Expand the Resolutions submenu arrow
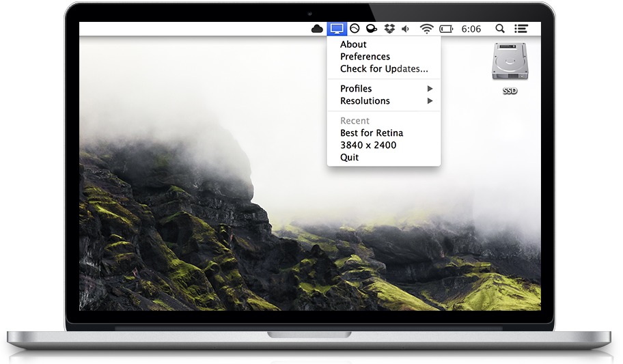Screen dimensions: 623x364 [x=430, y=101]
